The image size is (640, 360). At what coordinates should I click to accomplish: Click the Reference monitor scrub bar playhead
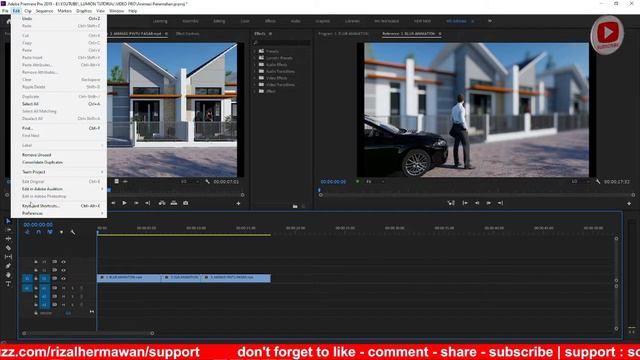[x=319, y=190]
